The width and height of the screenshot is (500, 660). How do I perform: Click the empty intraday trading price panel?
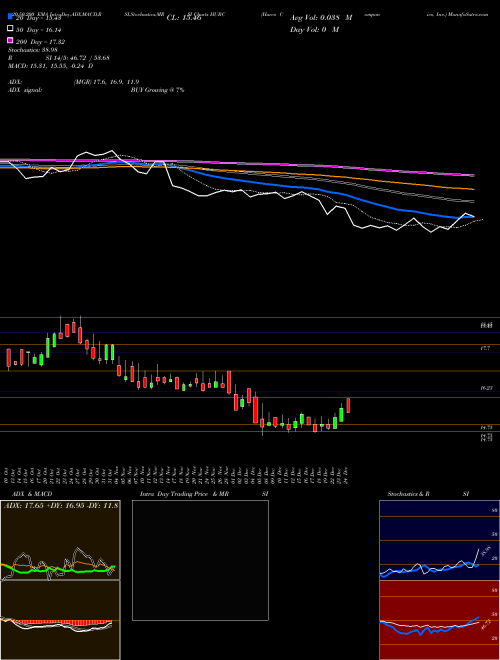pyautogui.click(x=200, y=560)
